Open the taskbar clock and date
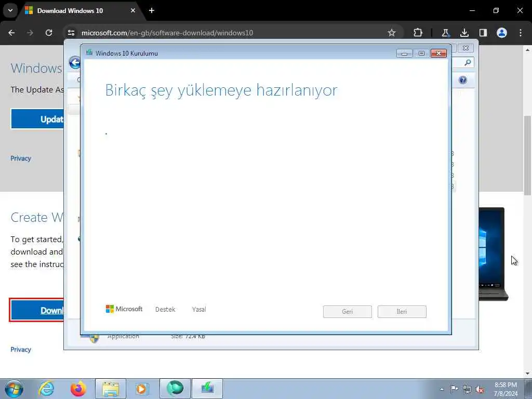The height and width of the screenshot is (399, 532). [506, 389]
